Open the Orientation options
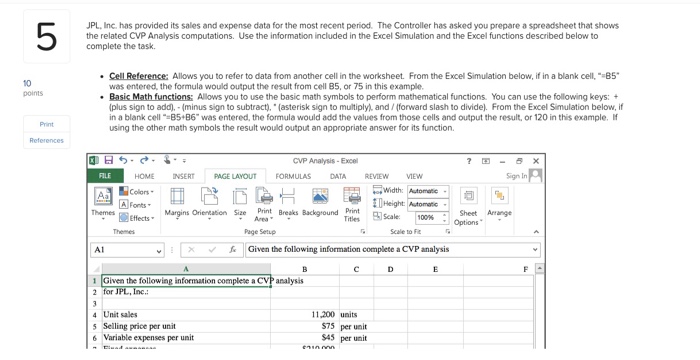700x360 pixels. click(x=209, y=202)
